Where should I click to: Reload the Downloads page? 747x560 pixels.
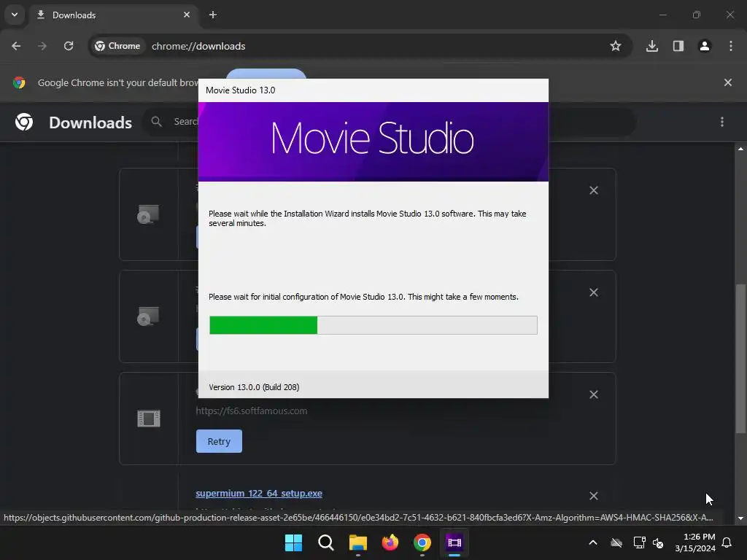click(x=69, y=46)
